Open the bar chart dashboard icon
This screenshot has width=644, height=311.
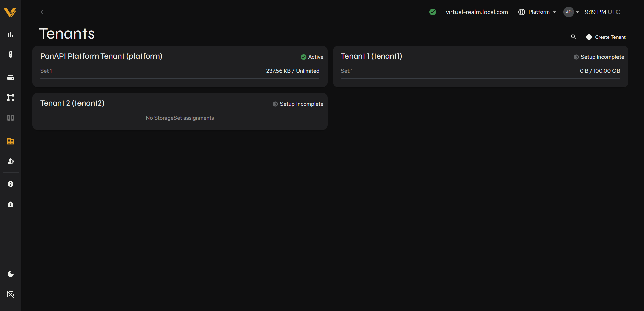coord(11,34)
